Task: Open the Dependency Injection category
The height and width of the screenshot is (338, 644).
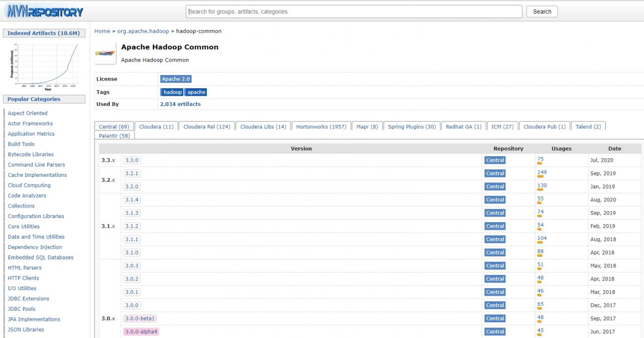Action: click(35, 247)
